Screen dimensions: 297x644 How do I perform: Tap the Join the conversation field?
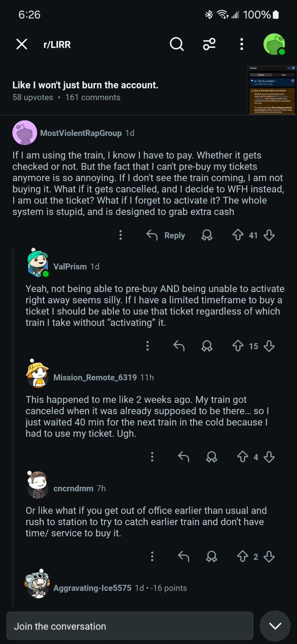130,626
